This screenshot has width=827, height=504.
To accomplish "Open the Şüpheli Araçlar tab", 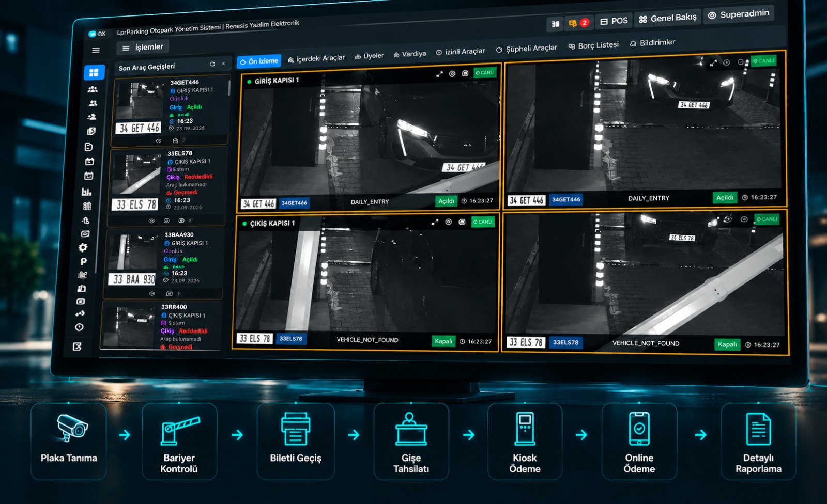I will tap(527, 49).
